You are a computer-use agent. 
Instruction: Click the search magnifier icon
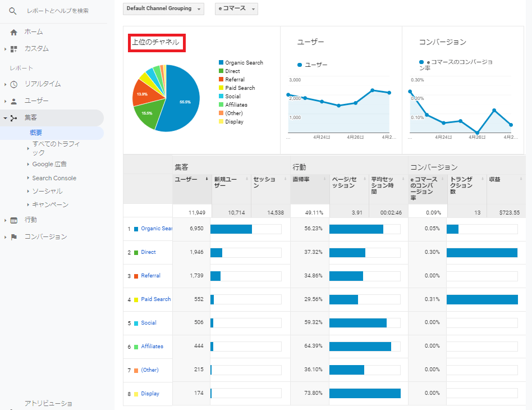tap(13, 11)
